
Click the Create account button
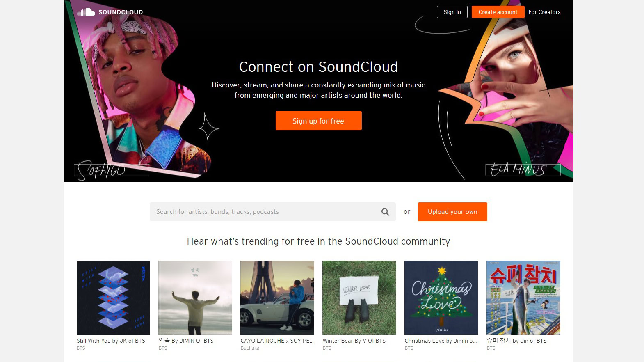click(x=498, y=12)
